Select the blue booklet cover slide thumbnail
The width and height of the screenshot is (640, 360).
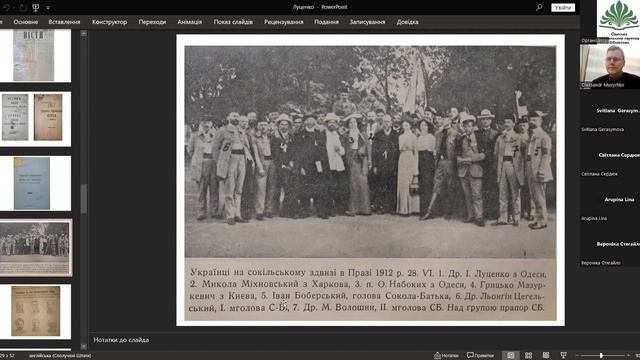(x=35, y=183)
